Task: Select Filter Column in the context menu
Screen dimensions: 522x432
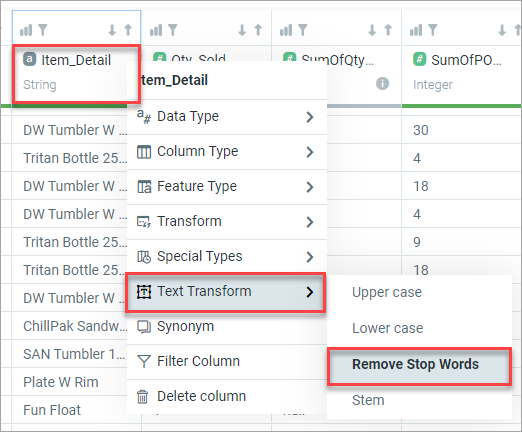Action: 227,362
